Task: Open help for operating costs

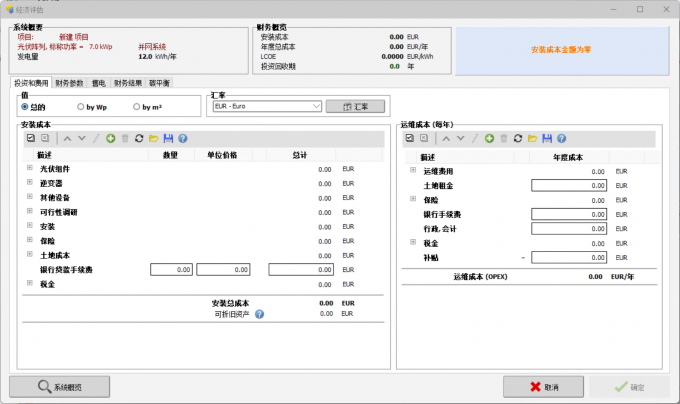Action: coord(561,138)
